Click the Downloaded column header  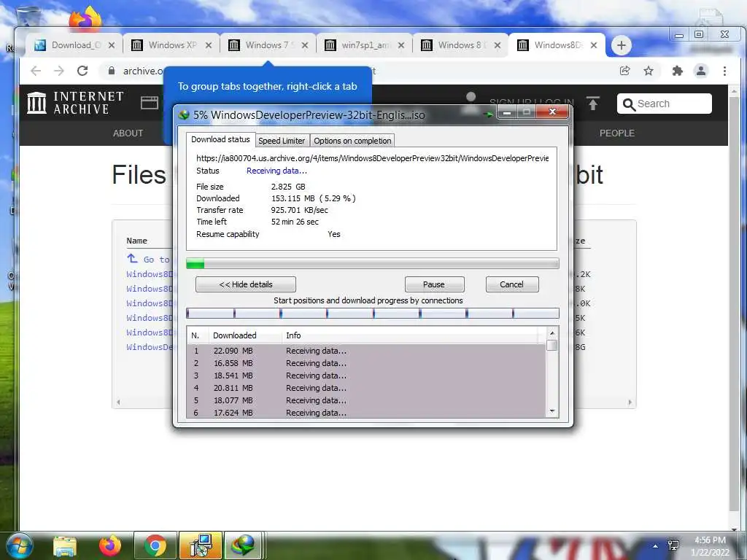245,335
